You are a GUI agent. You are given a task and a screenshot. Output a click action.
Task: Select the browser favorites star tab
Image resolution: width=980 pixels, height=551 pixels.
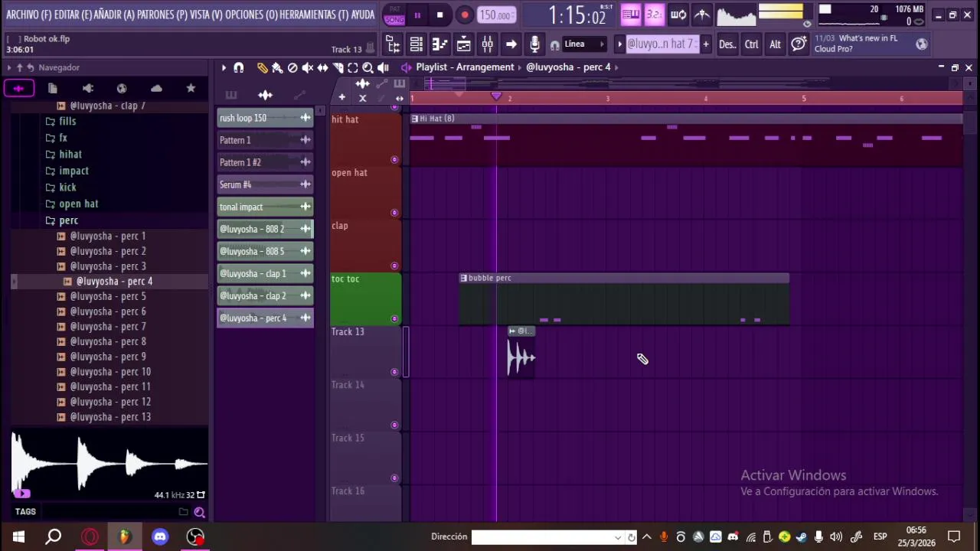click(191, 89)
